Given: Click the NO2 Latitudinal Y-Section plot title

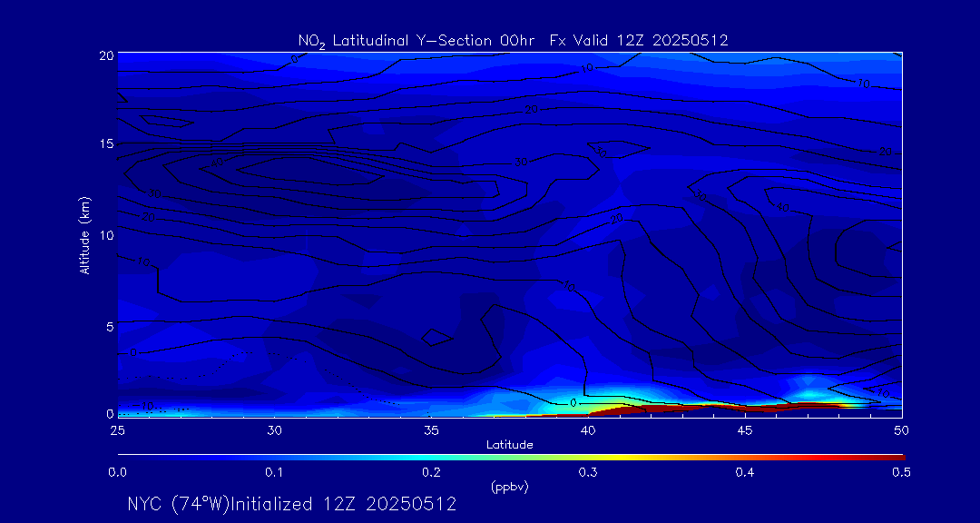Looking at the screenshot, I should [513, 41].
